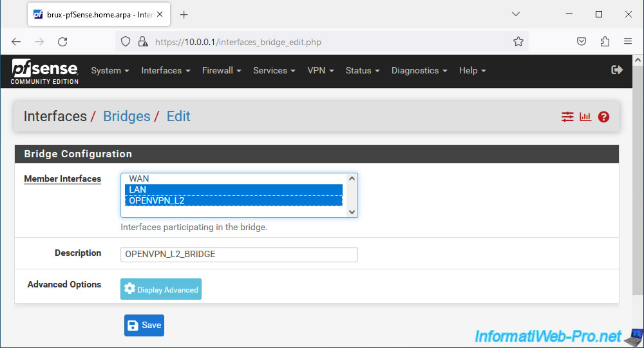Open the Status menu
Viewport: 644px width, 348px height.
(362, 71)
